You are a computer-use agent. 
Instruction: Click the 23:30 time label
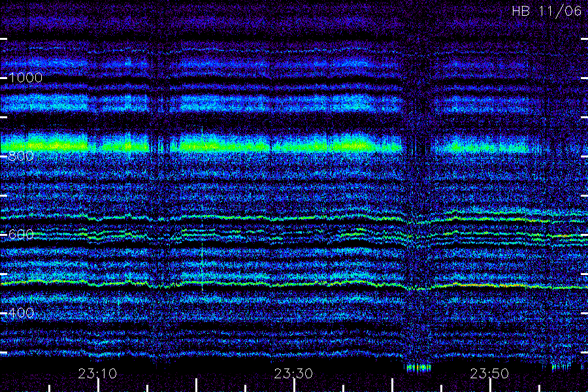point(293,373)
